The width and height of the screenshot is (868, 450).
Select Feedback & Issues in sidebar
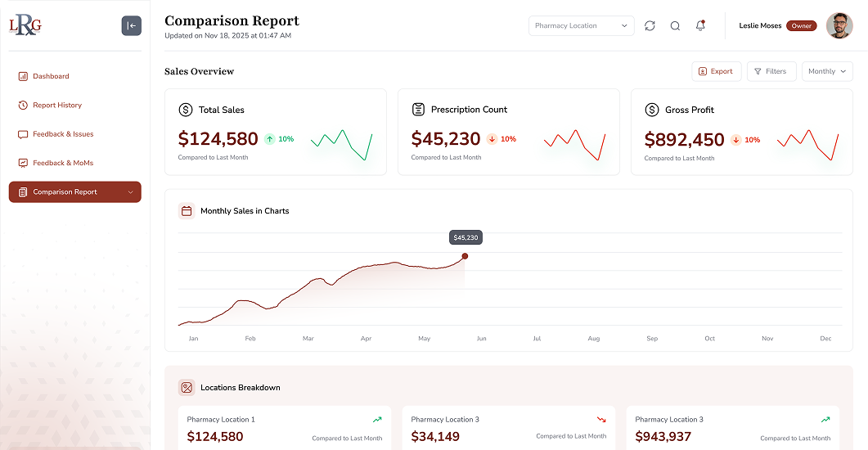(x=63, y=134)
